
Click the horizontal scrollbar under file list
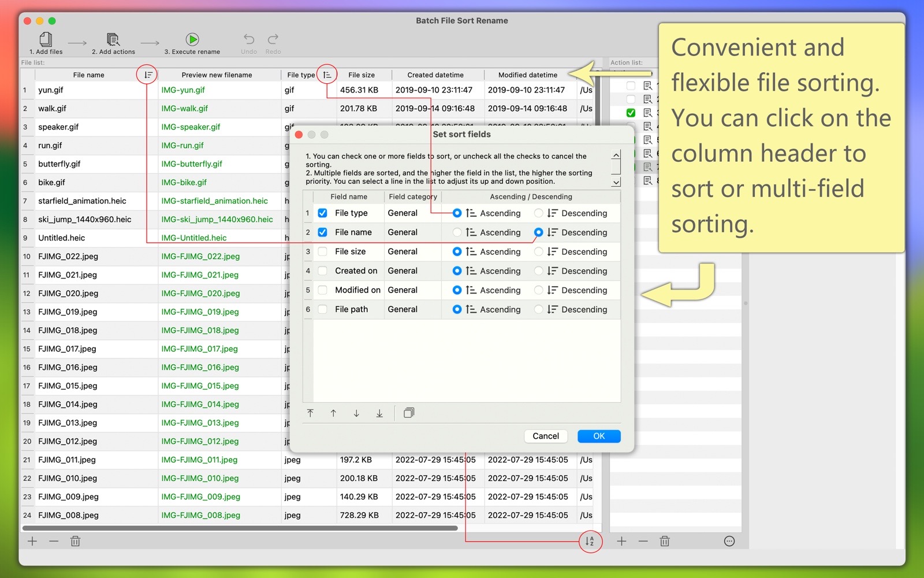pos(240,528)
